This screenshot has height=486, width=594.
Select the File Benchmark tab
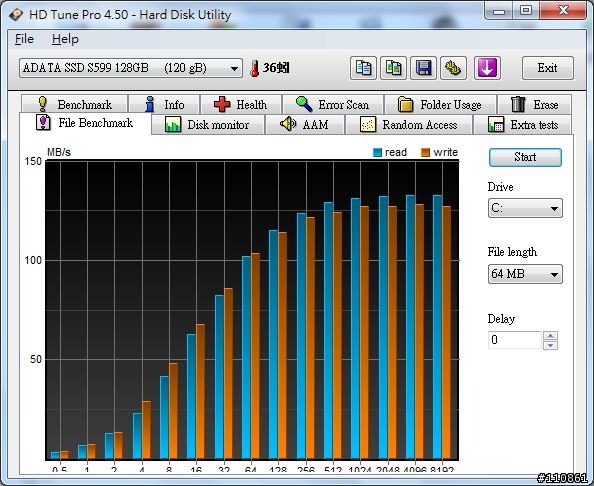pos(85,123)
